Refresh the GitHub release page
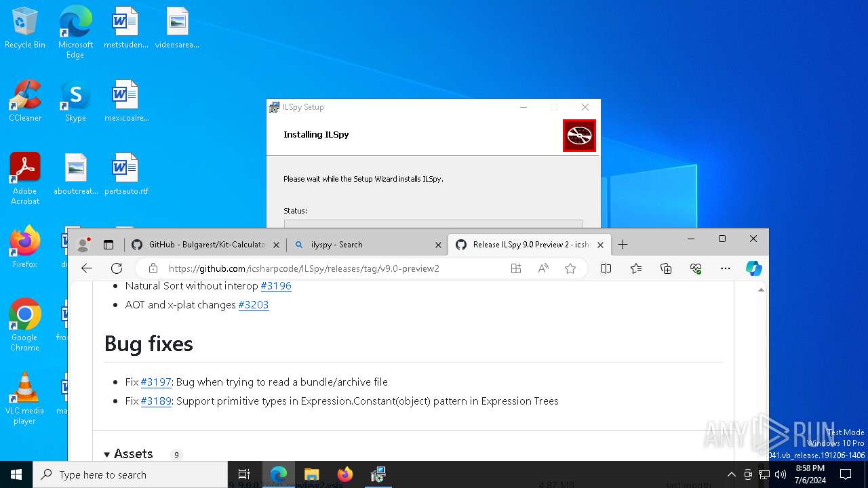The width and height of the screenshot is (868, 488). click(117, 268)
